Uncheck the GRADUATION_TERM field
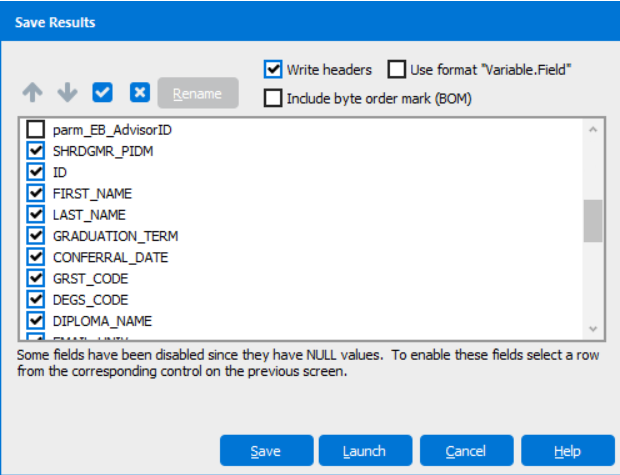The image size is (620, 475). point(36,236)
